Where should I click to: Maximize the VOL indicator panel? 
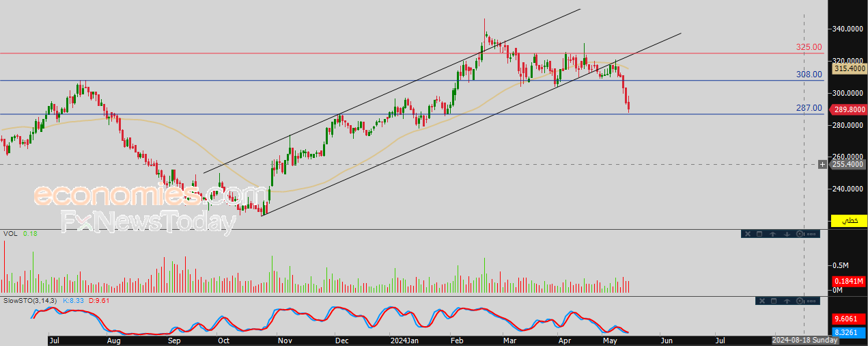tap(759, 234)
